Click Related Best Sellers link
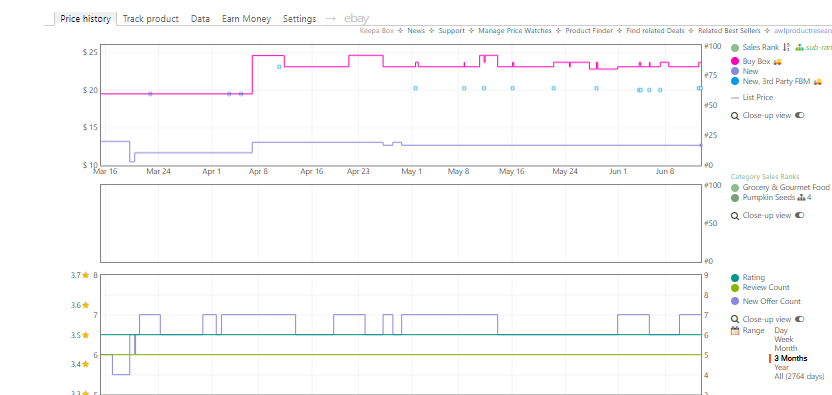 (729, 31)
